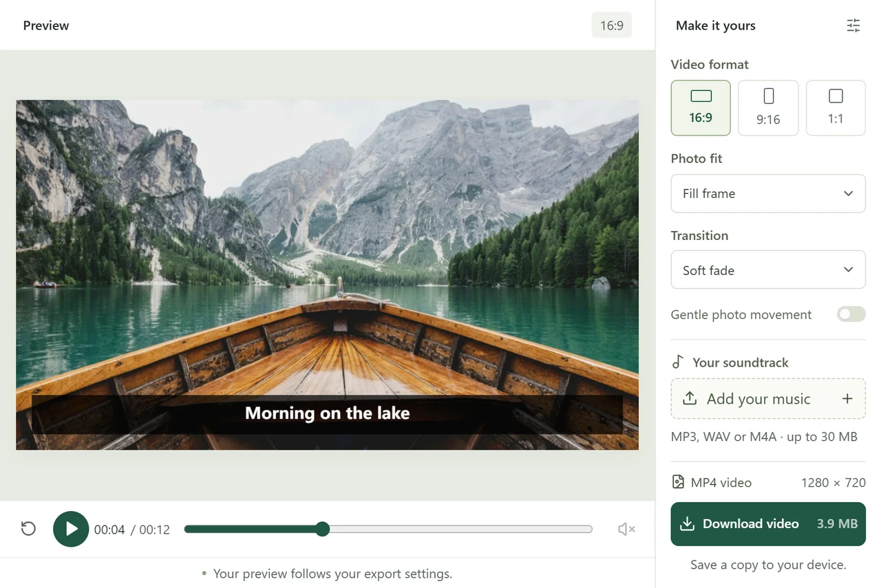Click the music note icon by Your soundtrack
The height and width of the screenshot is (588, 881).
click(678, 362)
